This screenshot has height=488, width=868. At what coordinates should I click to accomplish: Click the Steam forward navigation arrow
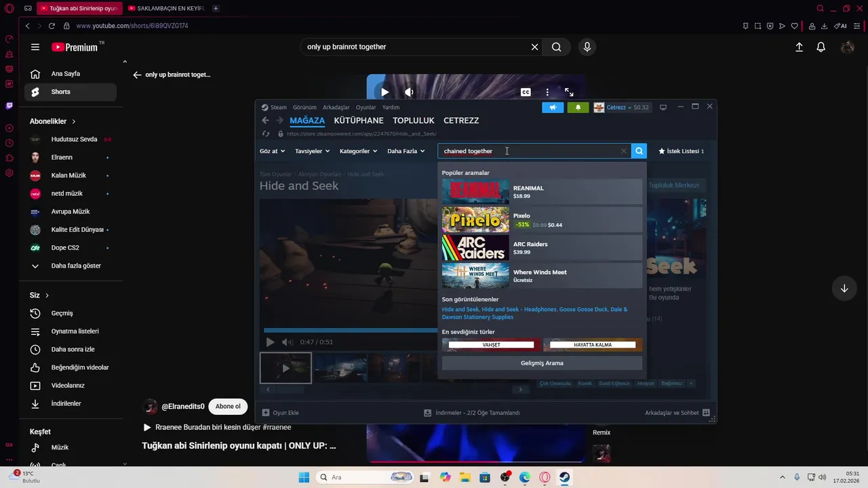tap(279, 121)
